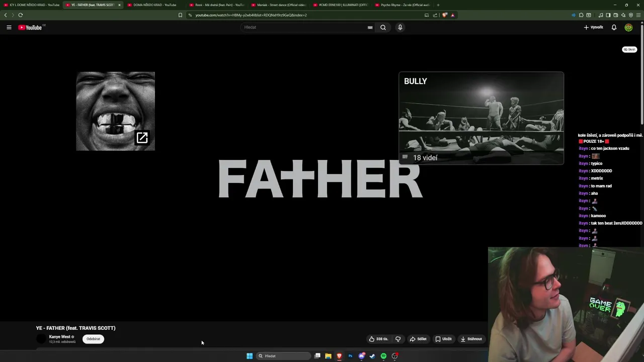Open the Brave wallet icon
Image resolution: width=644 pixels, height=362 pixels.
pyautogui.click(x=616, y=15)
